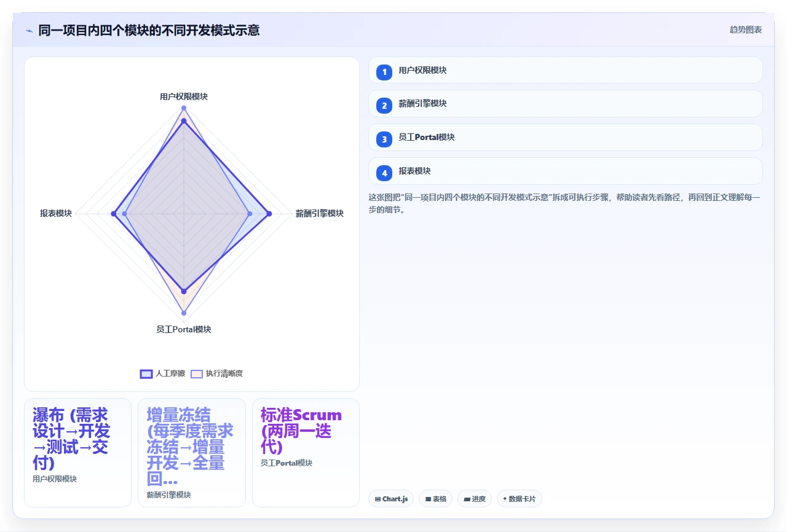Open the 标准Scrum mode card
This screenshot has width=787, height=532.
click(x=306, y=453)
